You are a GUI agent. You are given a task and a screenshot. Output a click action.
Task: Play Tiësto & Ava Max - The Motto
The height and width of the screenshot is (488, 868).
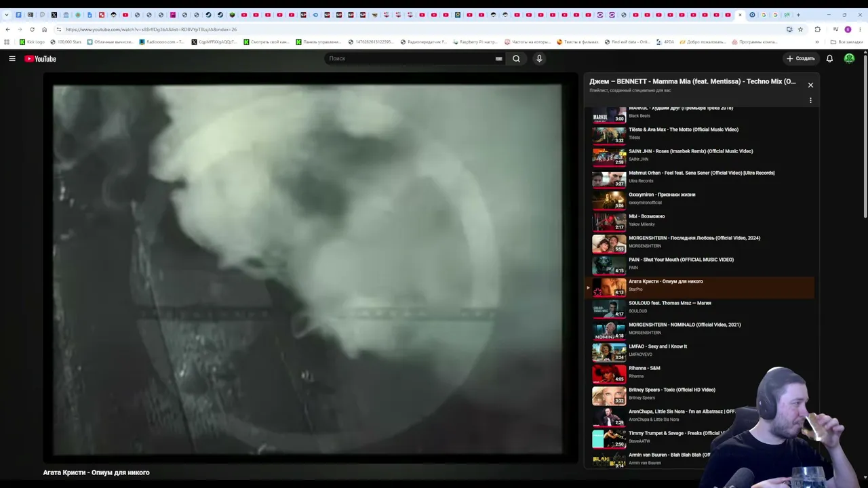[684, 129]
